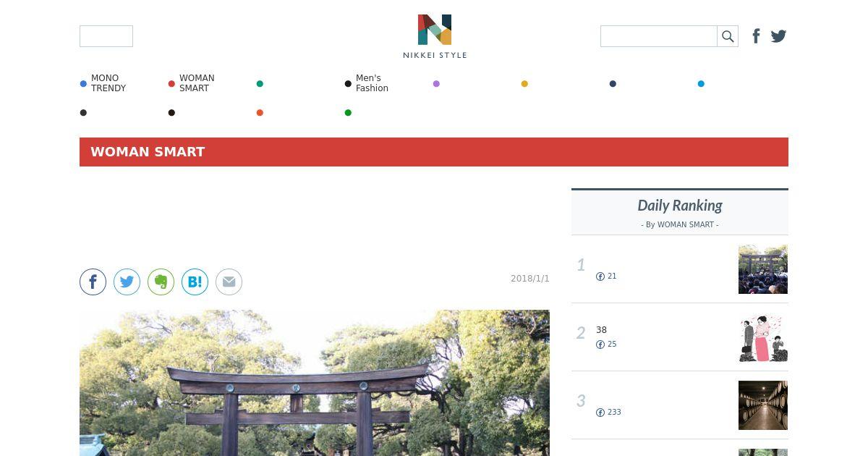Select the teal-dot navigation item
Image resolution: width=868 pixels, height=456 pixels.
(260, 84)
